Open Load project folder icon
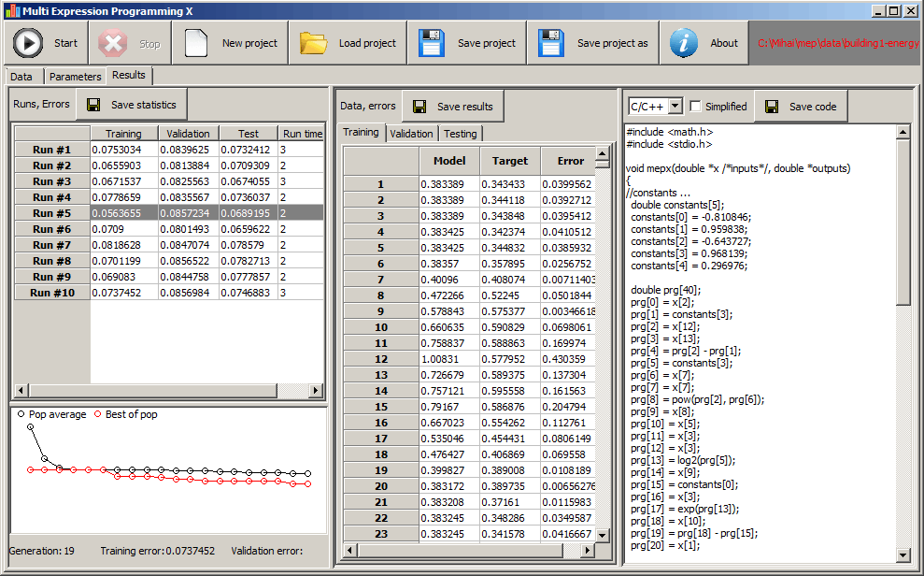924x576 pixels. pyautogui.click(x=314, y=43)
